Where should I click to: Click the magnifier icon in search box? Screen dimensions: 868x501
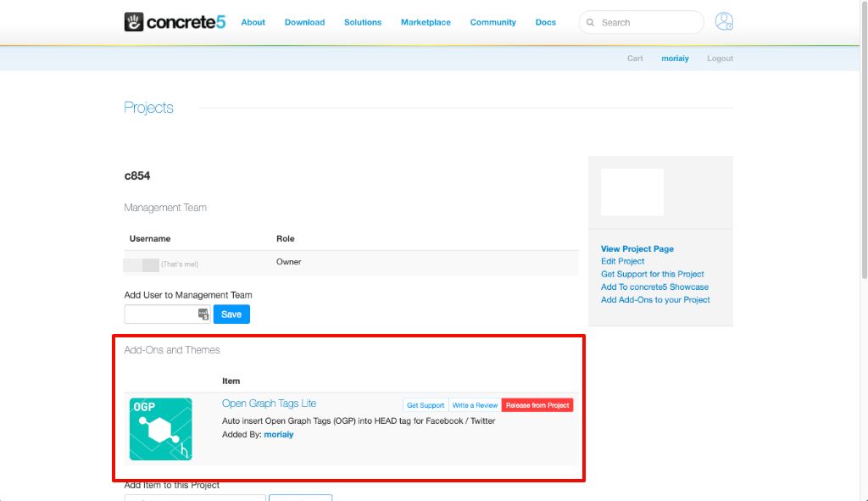click(590, 23)
